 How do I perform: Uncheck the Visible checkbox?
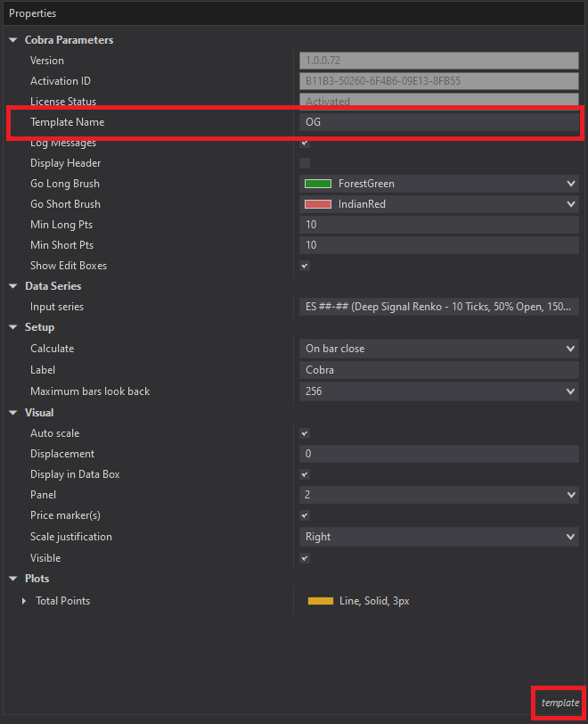coord(305,558)
